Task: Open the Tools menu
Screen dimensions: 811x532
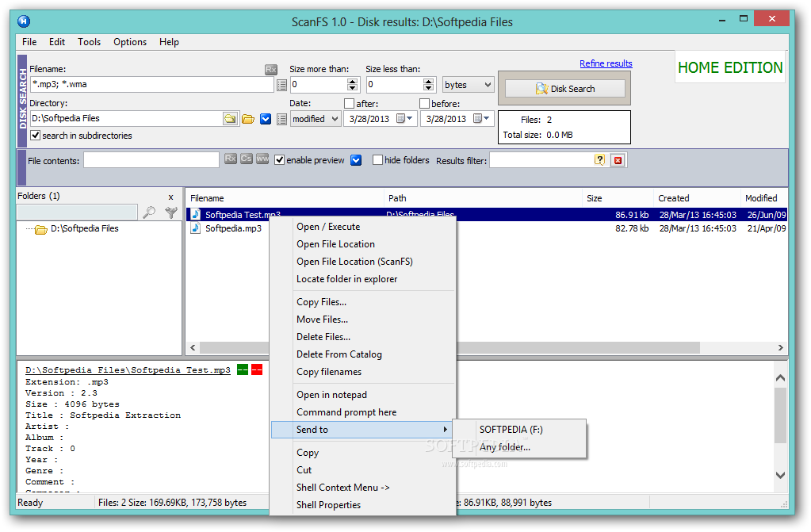Action: click(89, 42)
